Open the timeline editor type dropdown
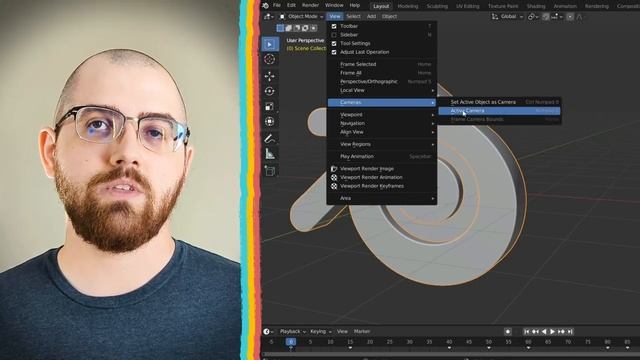Viewport: 640px width, 360px height. 268,331
